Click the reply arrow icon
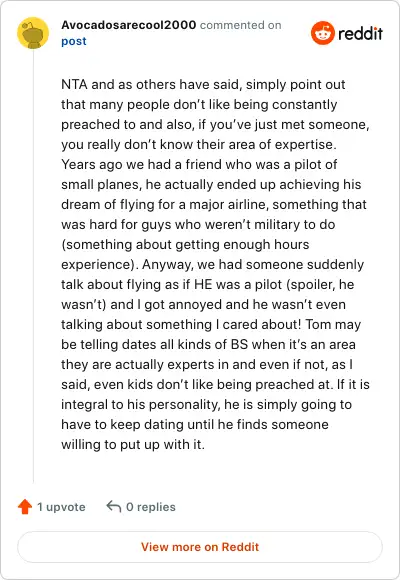The image size is (400, 580). [x=114, y=506]
